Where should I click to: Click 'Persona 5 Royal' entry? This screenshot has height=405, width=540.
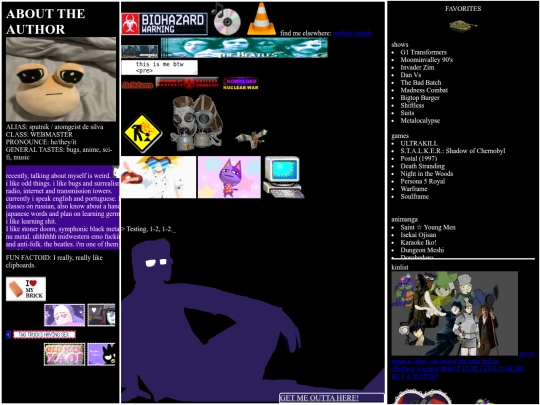(x=423, y=181)
